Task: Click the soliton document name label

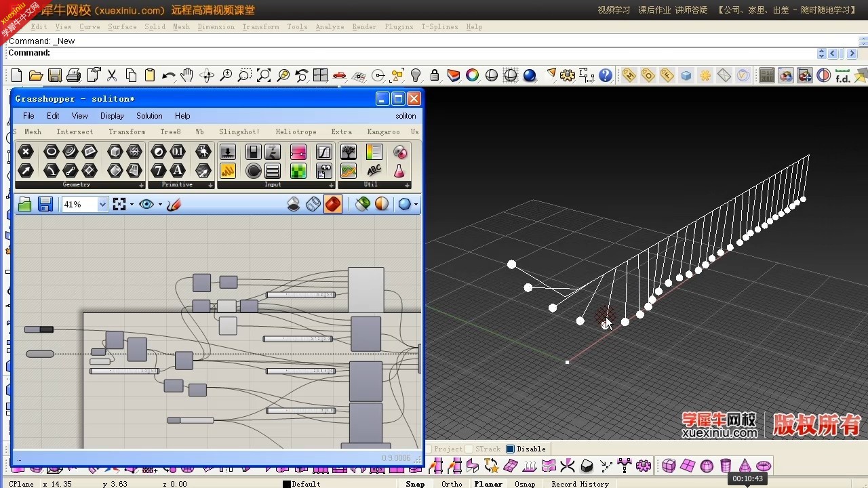Action: [x=406, y=116]
